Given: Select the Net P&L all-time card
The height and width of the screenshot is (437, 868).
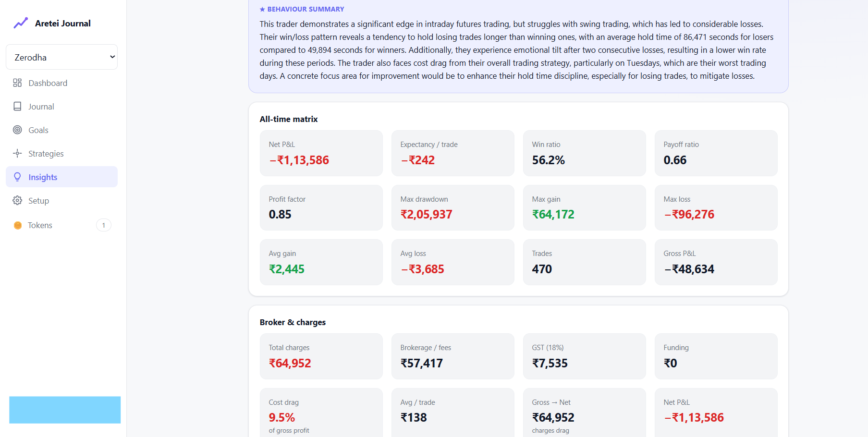Looking at the screenshot, I should click(321, 153).
